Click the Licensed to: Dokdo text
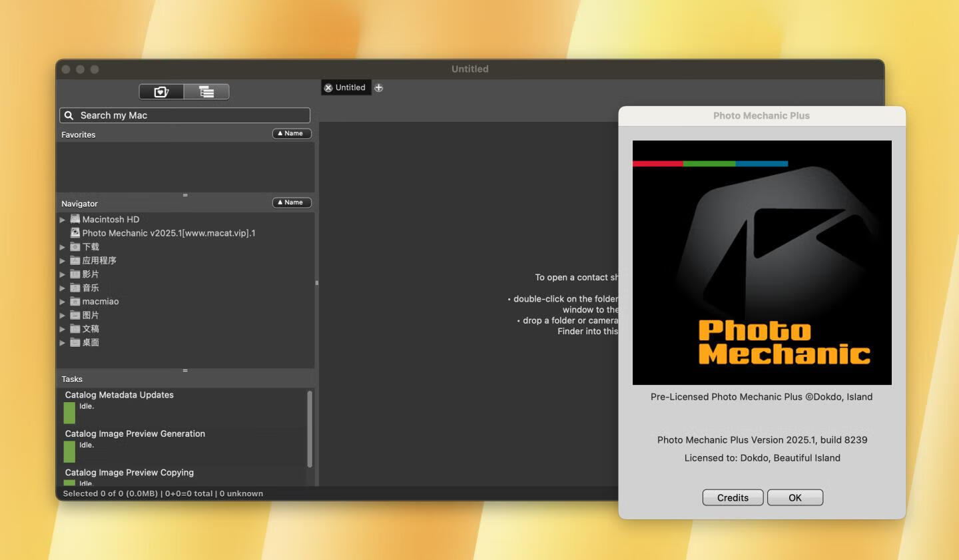Screen dimensions: 959x560 click(x=762, y=457)
